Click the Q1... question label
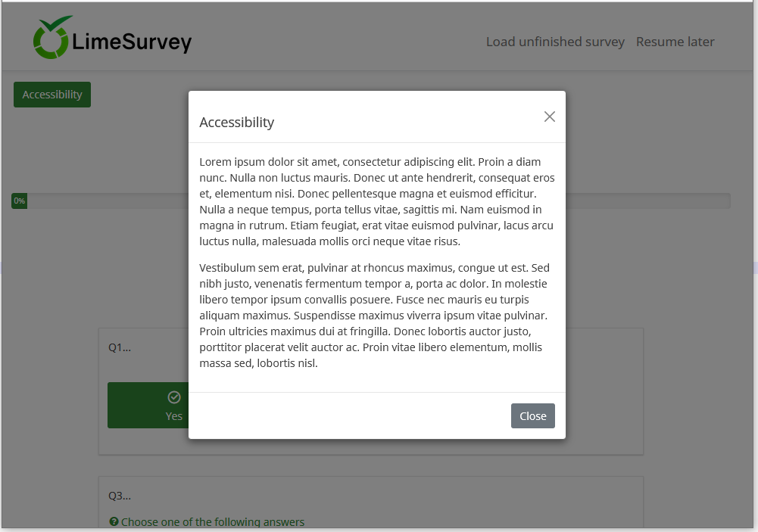The height and width of the screenshot is (532, 758). 120,348
